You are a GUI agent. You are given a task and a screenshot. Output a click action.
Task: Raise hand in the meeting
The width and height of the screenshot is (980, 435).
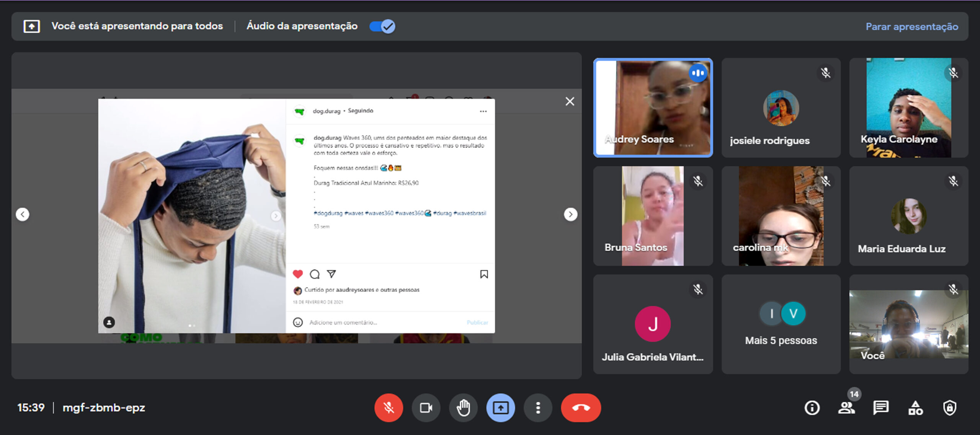[x=463, y=408]
